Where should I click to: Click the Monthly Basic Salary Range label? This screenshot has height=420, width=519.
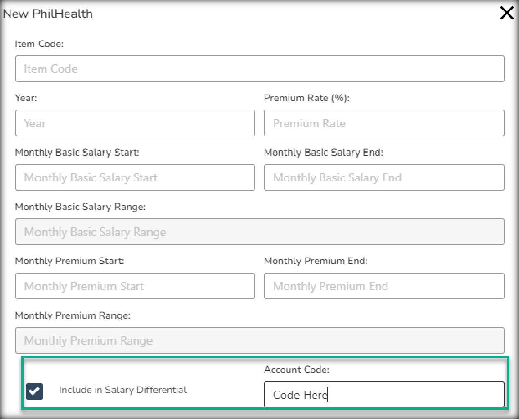pyautogui.click(x=80, y=207)
